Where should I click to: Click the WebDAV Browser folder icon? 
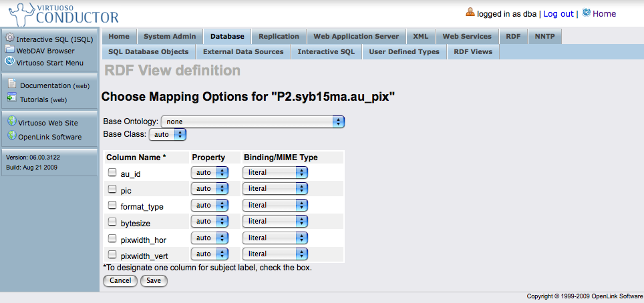click(x=10, y=50)
